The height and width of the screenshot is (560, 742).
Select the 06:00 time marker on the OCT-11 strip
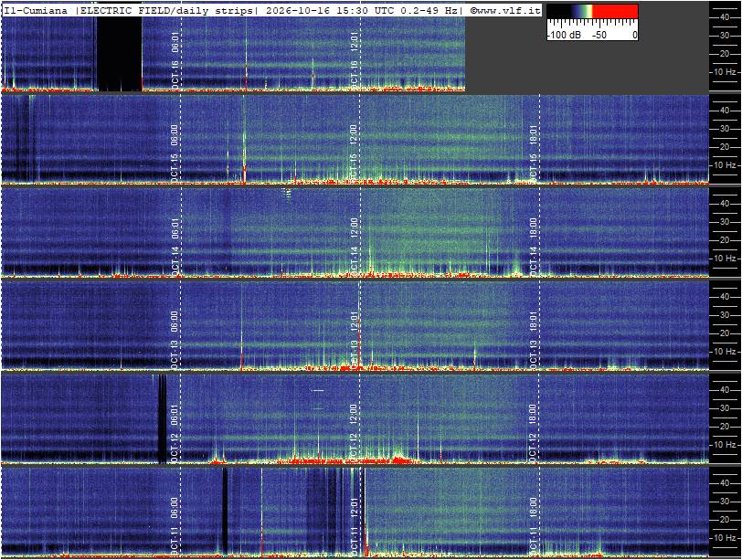[175, 507]
